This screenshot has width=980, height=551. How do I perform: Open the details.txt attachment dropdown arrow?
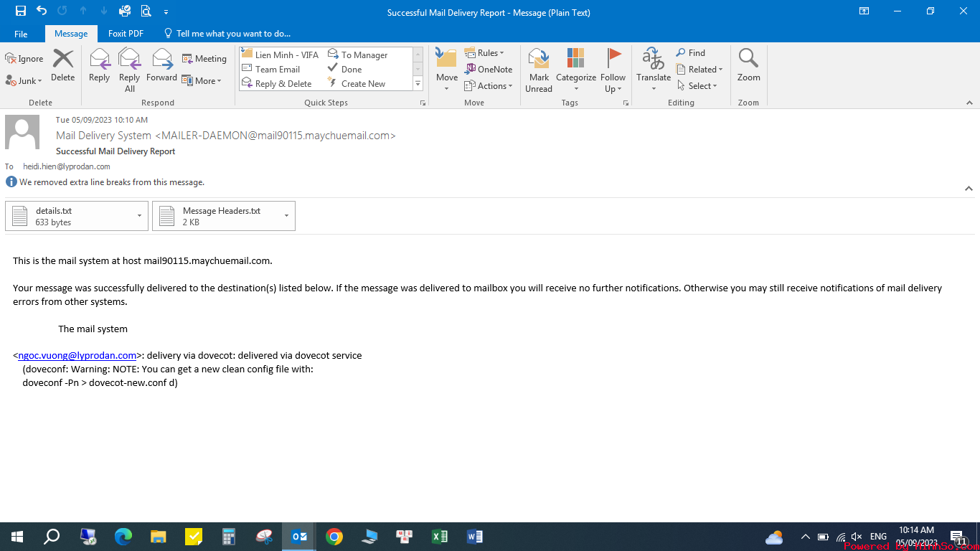point(139,216)
